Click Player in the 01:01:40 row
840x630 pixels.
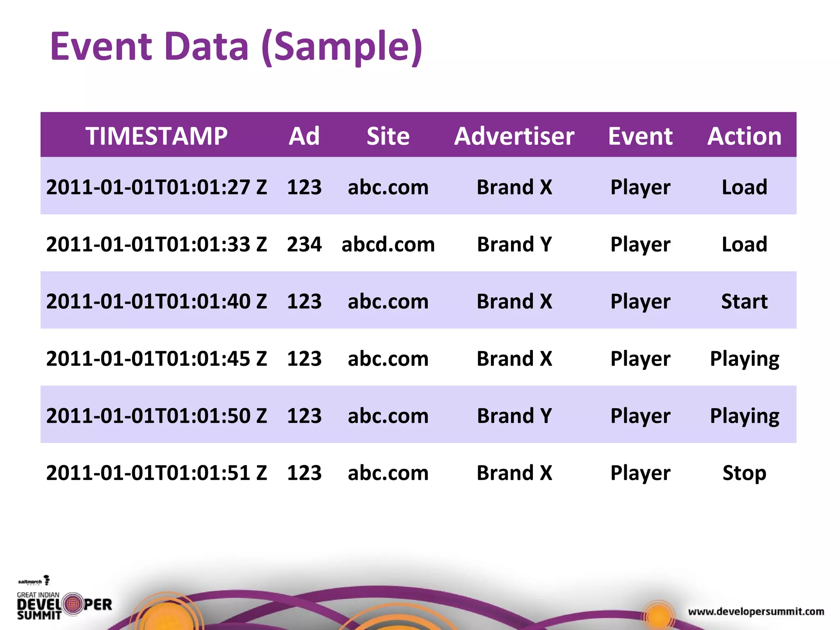click(x=640, y=302)
